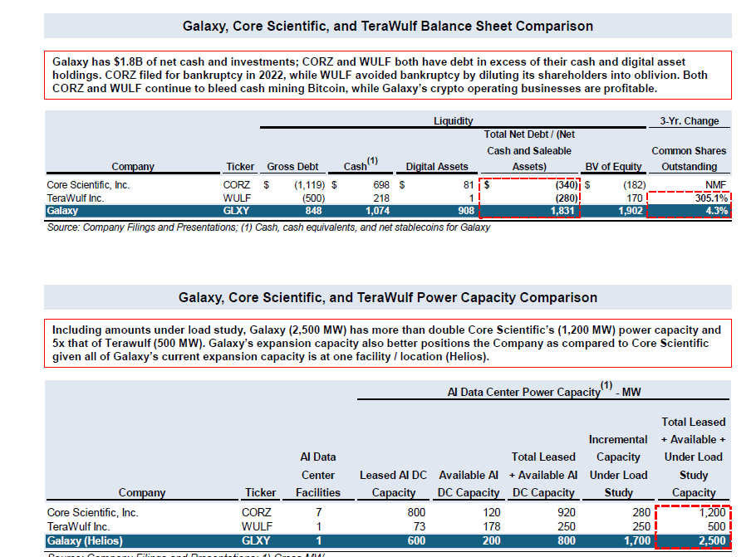756x557 pixels.
Task: Select the 'Leased AI DC Capacity' header
Action: [x=393, y=484]
